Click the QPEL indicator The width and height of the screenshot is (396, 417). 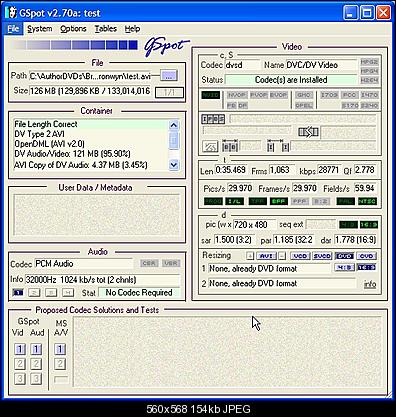[x=304, y=105]
